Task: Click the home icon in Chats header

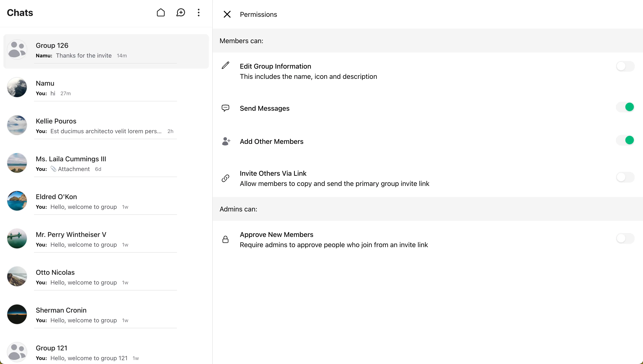Action: click(x=161, y=13)
